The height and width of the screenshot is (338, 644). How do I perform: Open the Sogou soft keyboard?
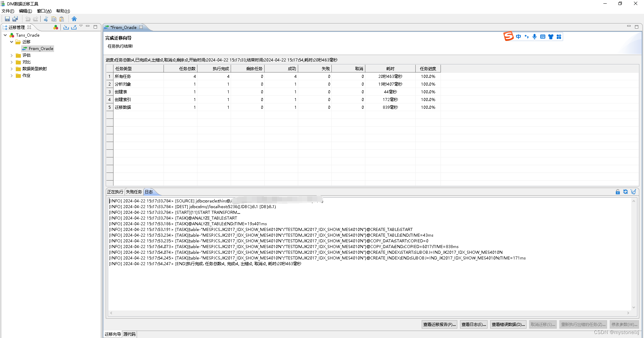543,37
